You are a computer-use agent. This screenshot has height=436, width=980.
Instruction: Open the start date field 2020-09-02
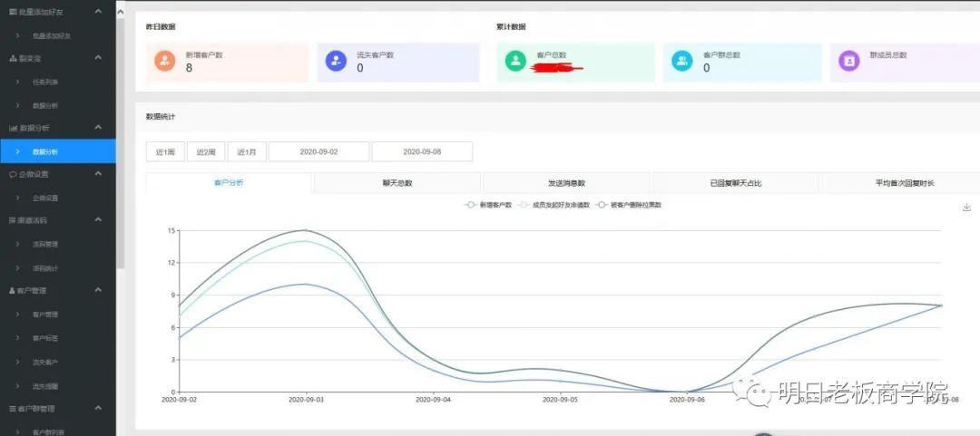point(318,151)
